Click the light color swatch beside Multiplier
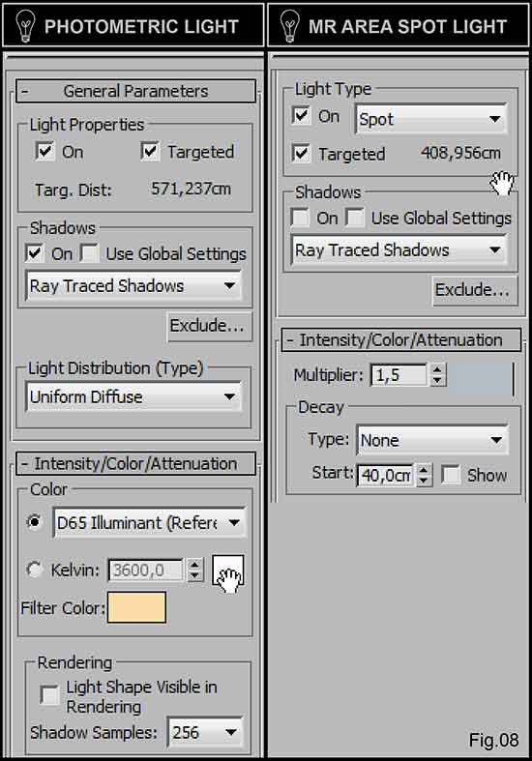The width and height of the screenshot is (532, 761). (482, 377)
